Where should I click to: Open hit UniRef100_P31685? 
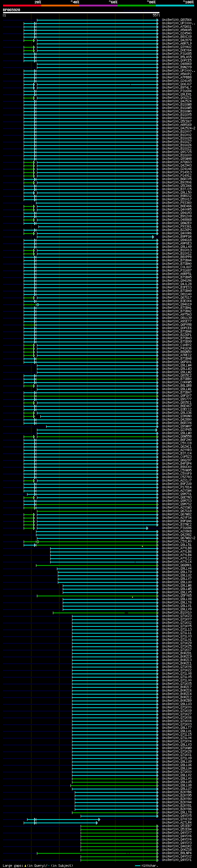pyautogui.click(x=177, y=54)
